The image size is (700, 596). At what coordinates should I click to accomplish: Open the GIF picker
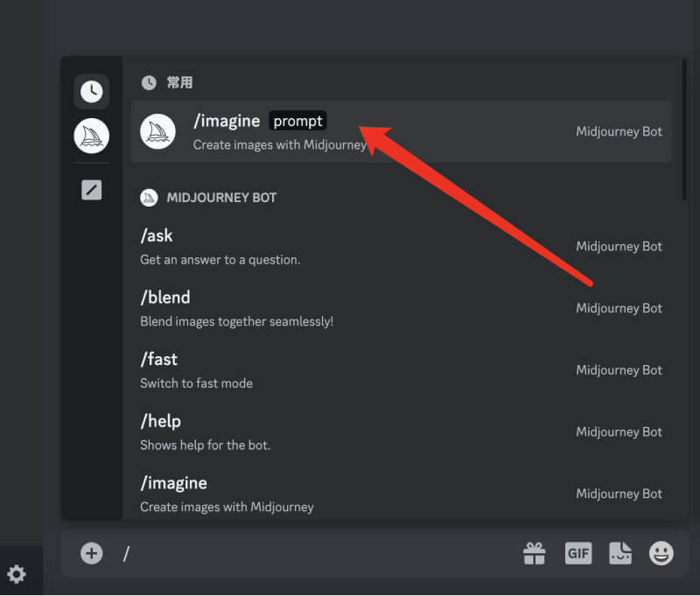[578, 554]
